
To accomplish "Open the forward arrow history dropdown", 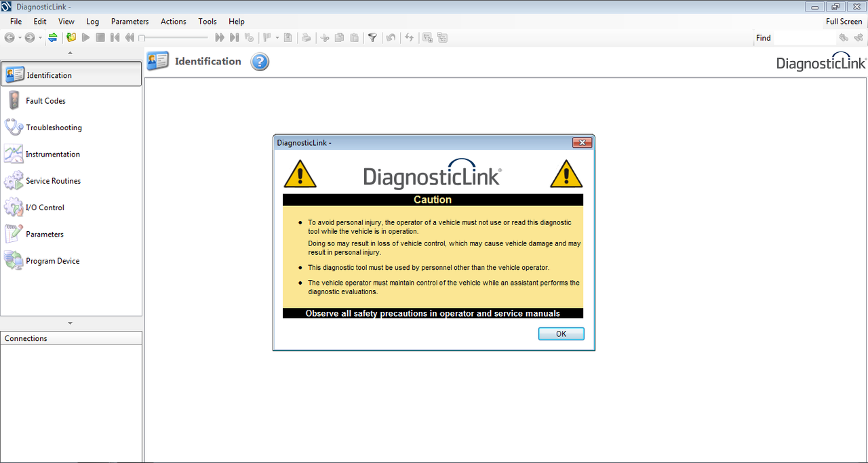I will [x=40, y=38].
